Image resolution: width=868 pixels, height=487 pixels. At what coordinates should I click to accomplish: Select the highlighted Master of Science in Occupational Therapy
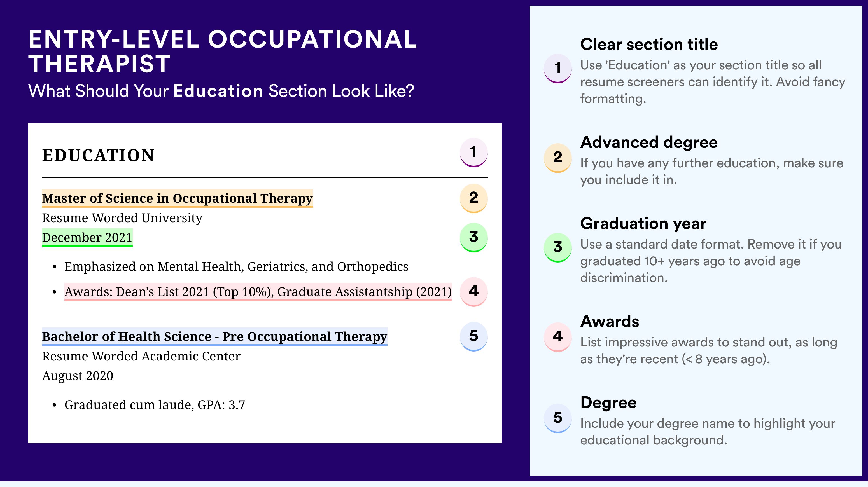pos(177,198)
